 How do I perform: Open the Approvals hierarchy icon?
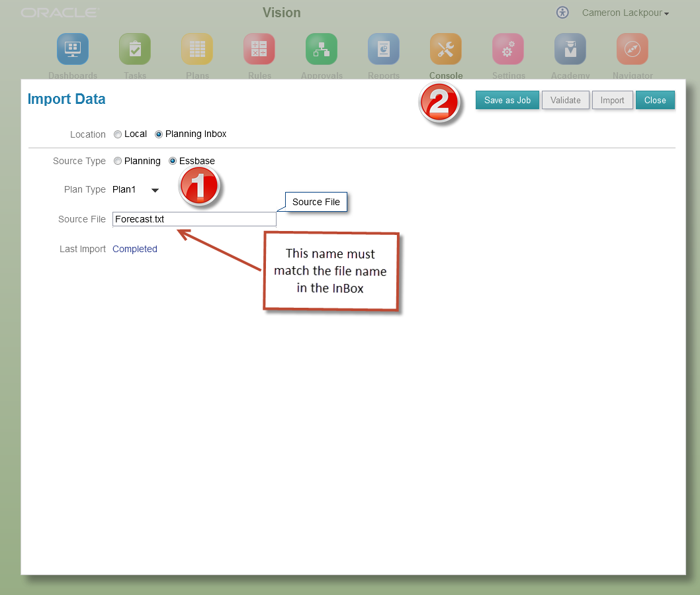coord(322,49)
